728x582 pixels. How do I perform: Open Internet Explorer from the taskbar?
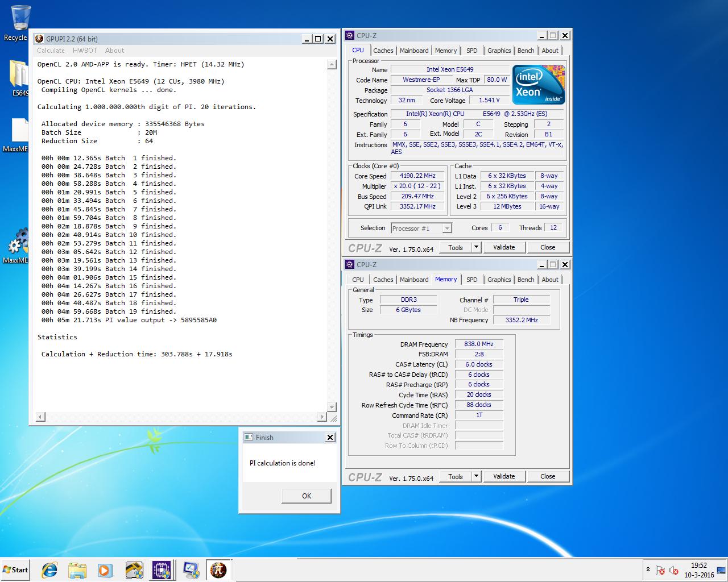tap(49, 570)
